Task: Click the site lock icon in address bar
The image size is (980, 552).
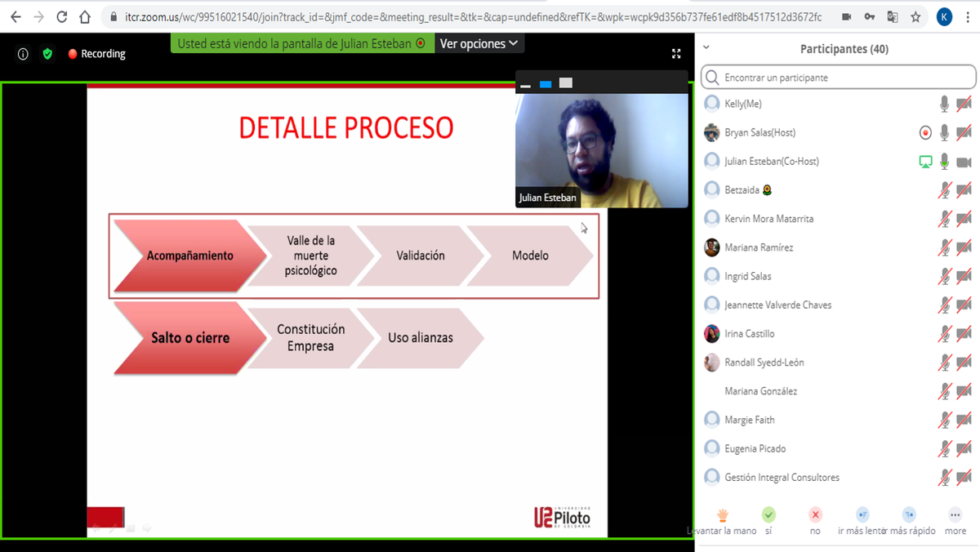Action: click(x=114, y=16)
